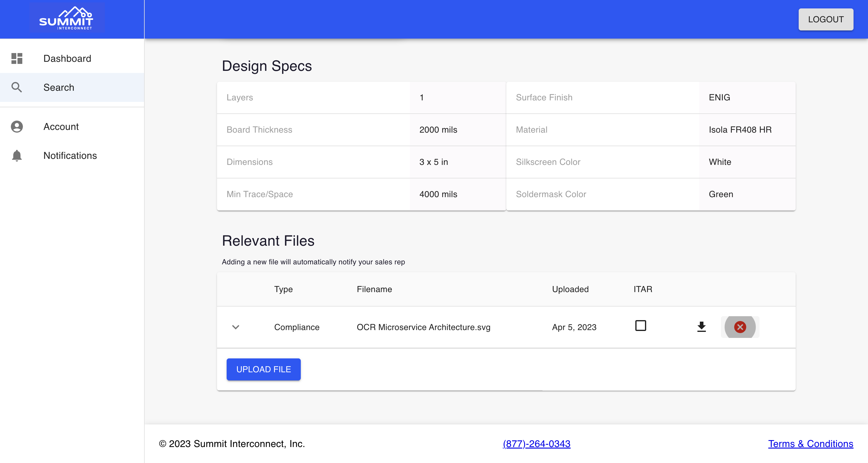Click the ITAR column header
This screenshot has width=868, height=463.
coord(643,289)
